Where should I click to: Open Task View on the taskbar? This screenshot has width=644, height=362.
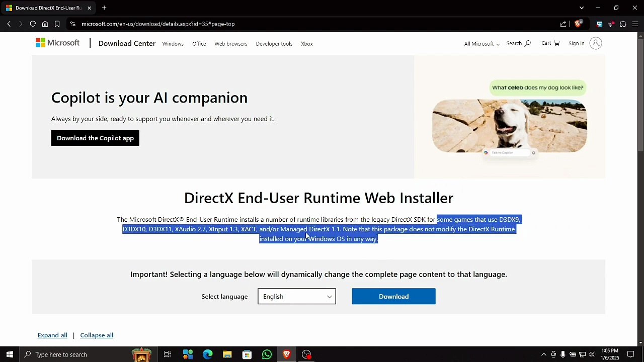point(168,354)
